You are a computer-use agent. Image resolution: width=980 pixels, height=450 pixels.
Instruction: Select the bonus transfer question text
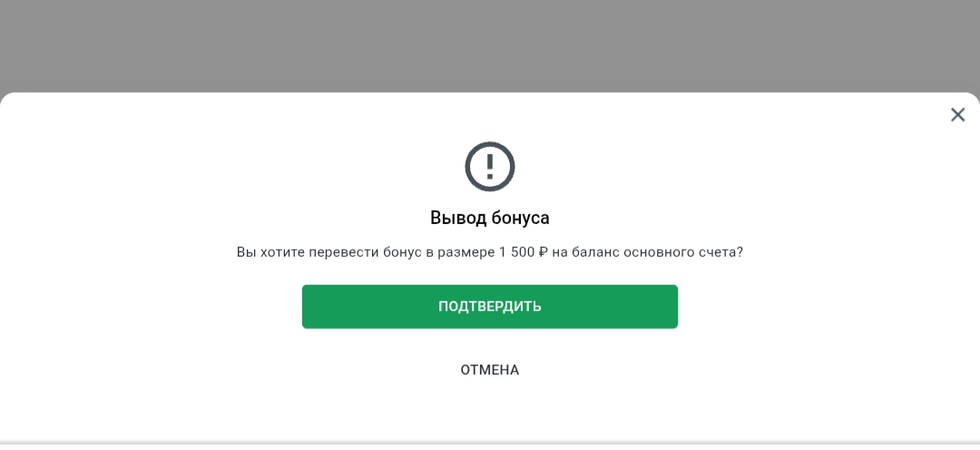(x=490, y=252)
